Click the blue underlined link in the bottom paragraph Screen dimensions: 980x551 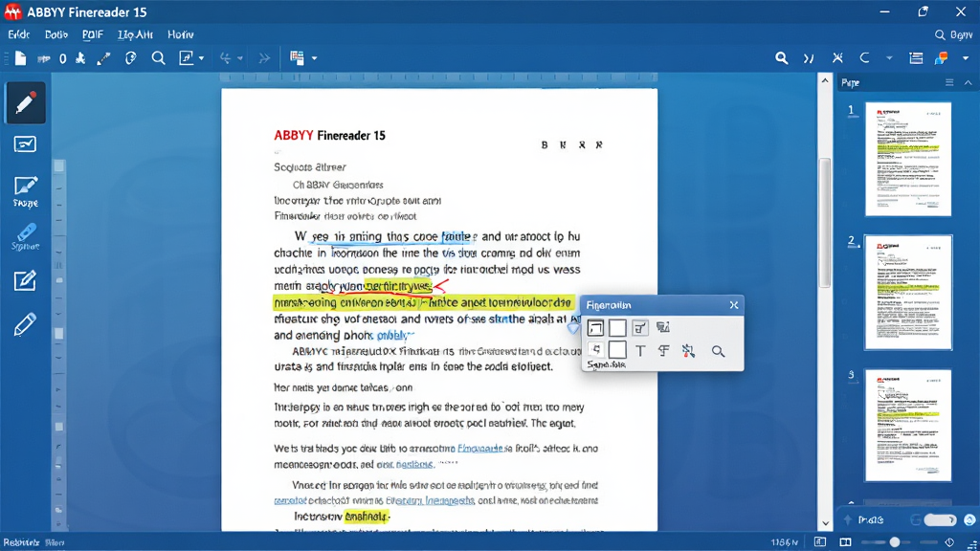[x=430, y=500]
